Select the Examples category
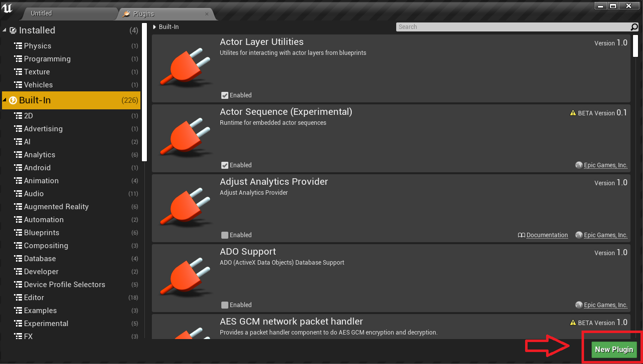This screenshot has height=364, width=643. (71, 311)
